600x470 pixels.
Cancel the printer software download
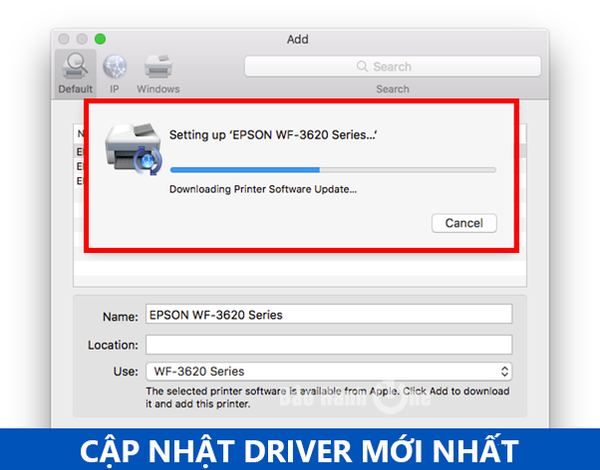point(463,223)
